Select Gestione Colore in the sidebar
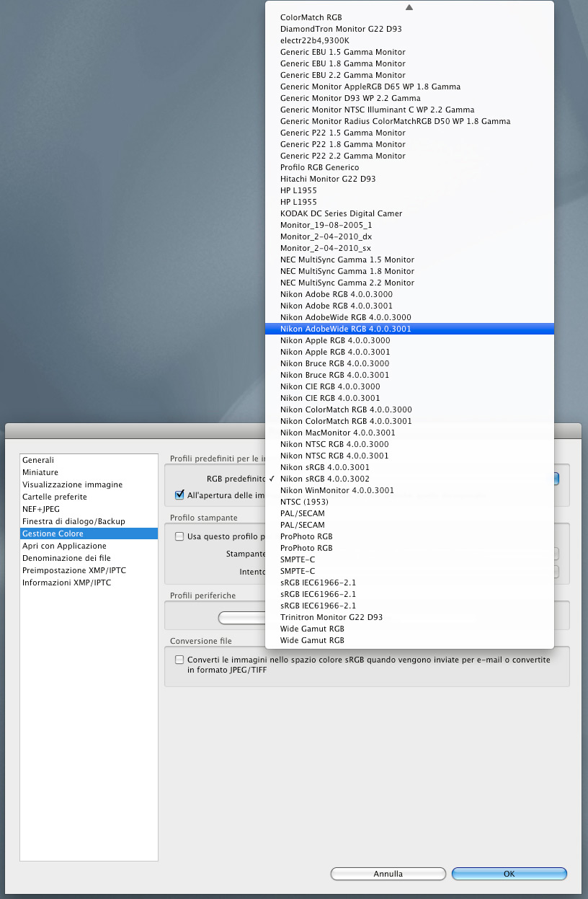This screenshot has height=899, width=588. click(x=89, y=533)
